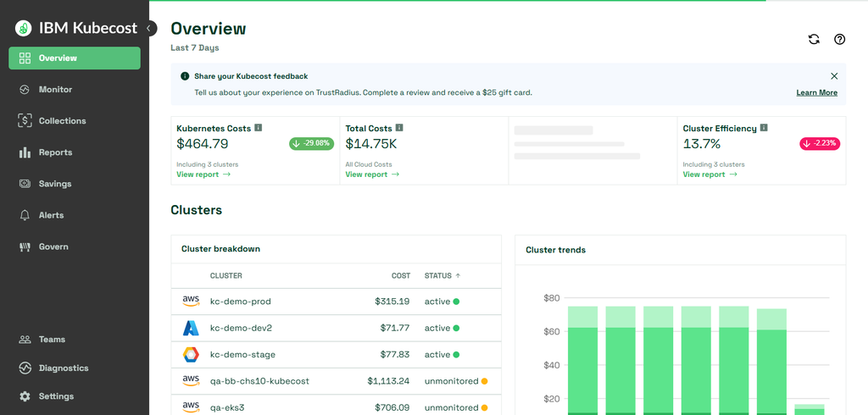868x415 pixels.
Task: Show info for Cluster Efficiency
Action: coord(764,128)
